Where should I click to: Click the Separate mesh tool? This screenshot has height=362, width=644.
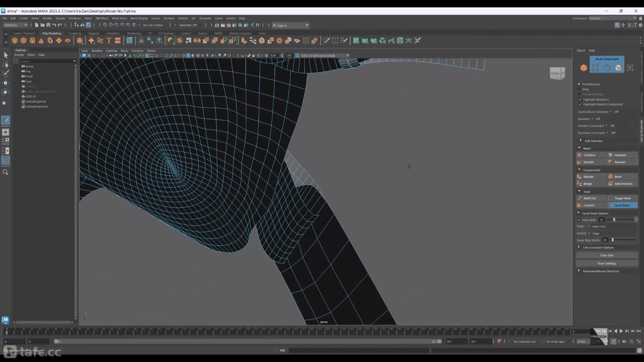click(623, 155)
